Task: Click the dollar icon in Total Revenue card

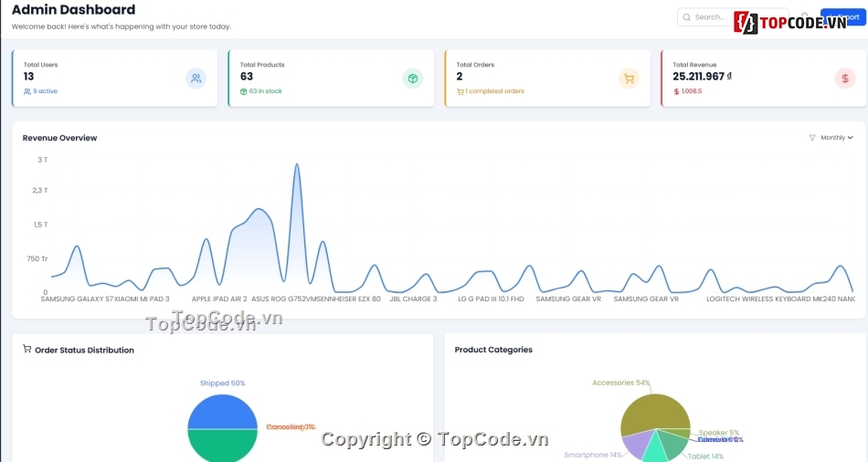Action: (x=845, y=79)
